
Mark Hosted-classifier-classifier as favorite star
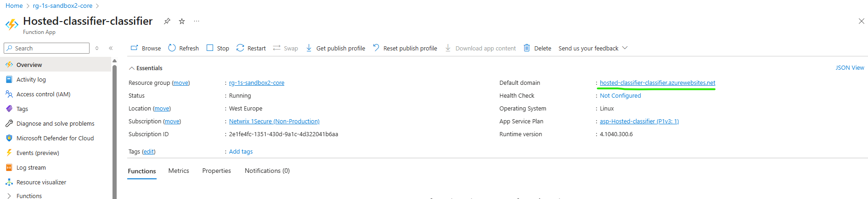[182, 21]
